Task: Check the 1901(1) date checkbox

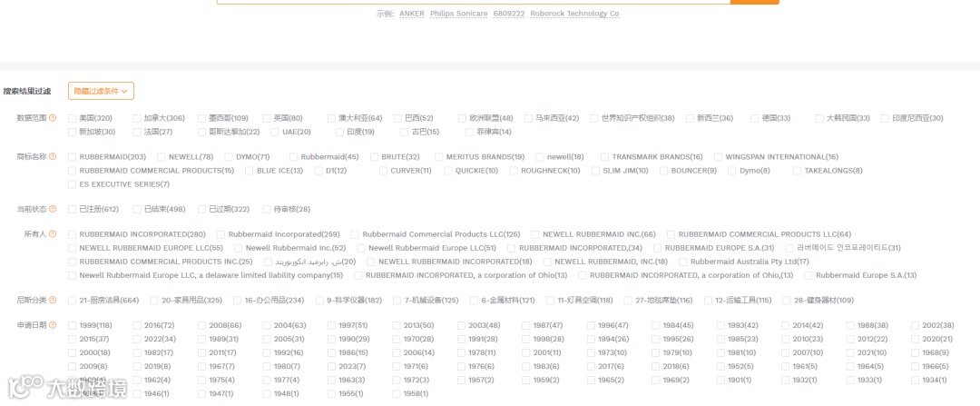Action: tap(720, 381)
